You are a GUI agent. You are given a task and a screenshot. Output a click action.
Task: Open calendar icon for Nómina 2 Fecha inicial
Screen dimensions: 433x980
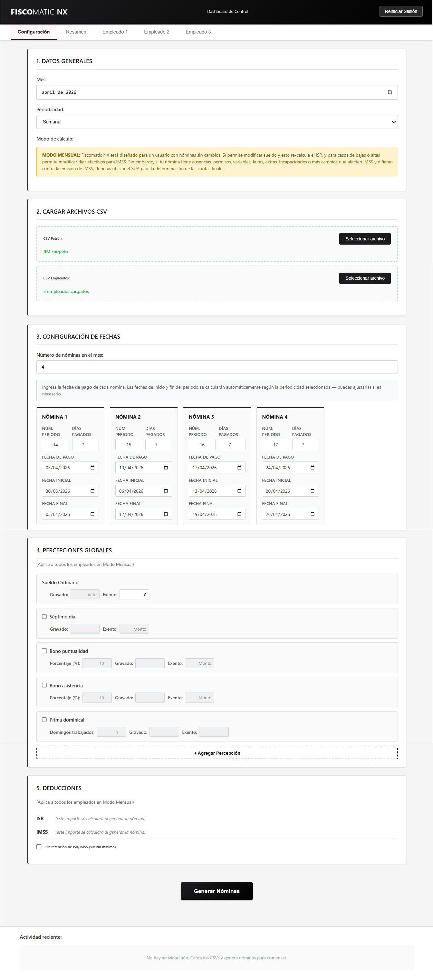[x=166, y=491]
